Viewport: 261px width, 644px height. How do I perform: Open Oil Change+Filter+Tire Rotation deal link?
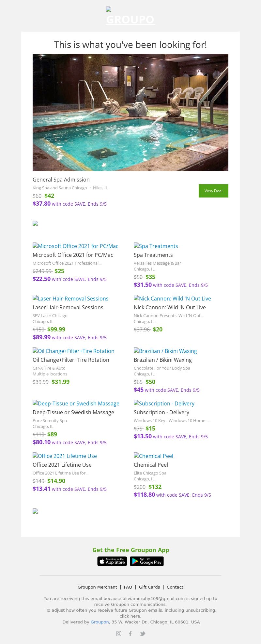tap(71, 360)
